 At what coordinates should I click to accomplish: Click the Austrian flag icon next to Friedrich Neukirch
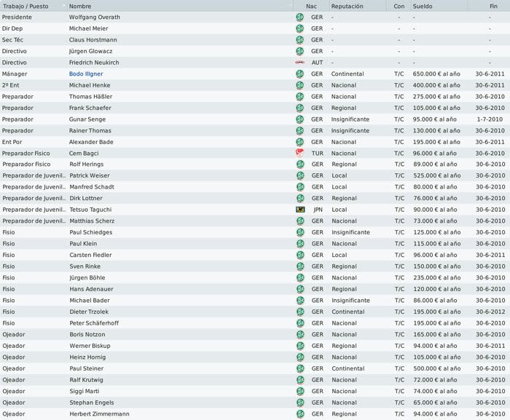(x=300, y=63)
